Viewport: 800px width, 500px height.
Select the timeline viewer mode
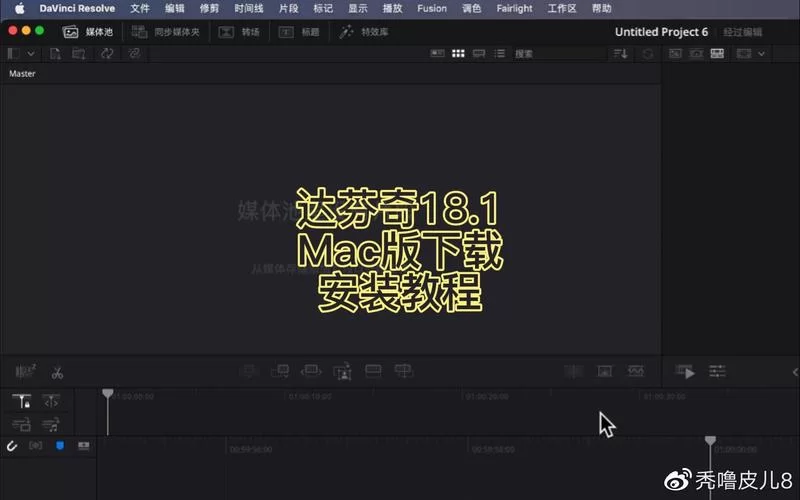(717, 53)
